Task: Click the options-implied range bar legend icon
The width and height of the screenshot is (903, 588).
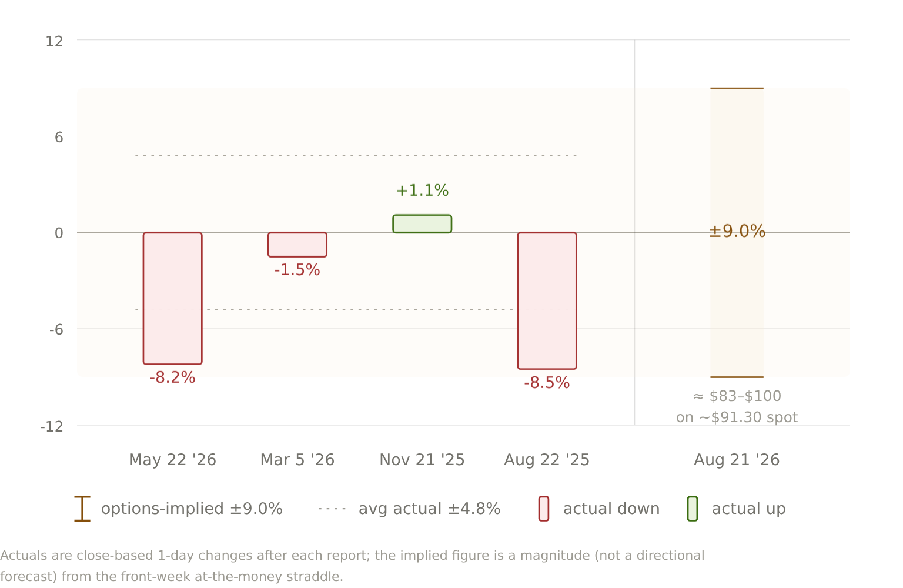Action: pos(82,509)
